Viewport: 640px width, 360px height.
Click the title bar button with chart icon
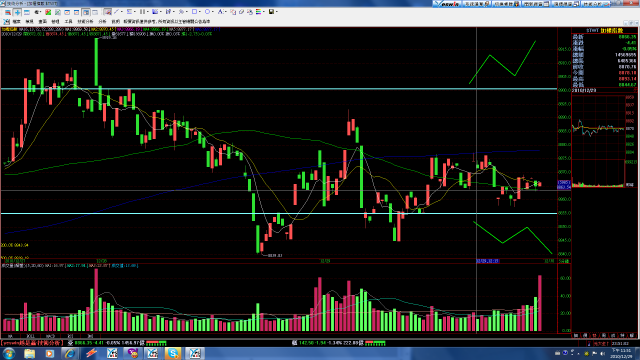tap(596, 4)
